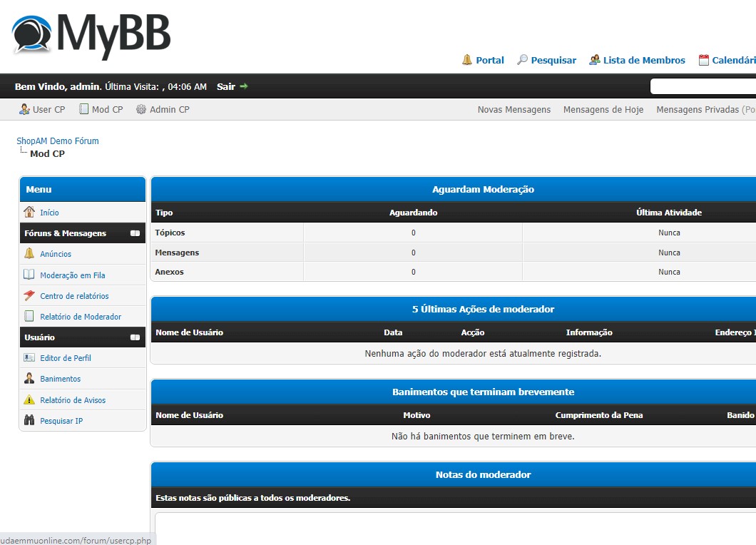Click the Banimentos que terminam brevemente header
The image size is (756, 545).
483,392
